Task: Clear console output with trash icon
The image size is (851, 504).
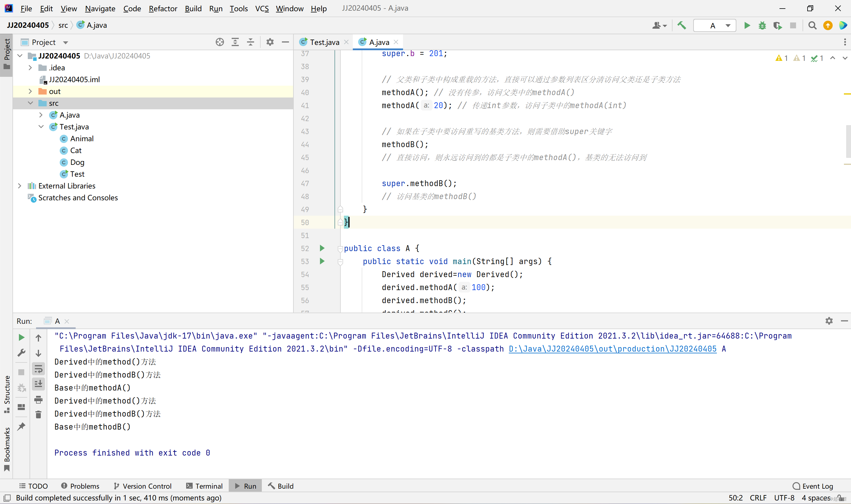Action: coord(38,415)
